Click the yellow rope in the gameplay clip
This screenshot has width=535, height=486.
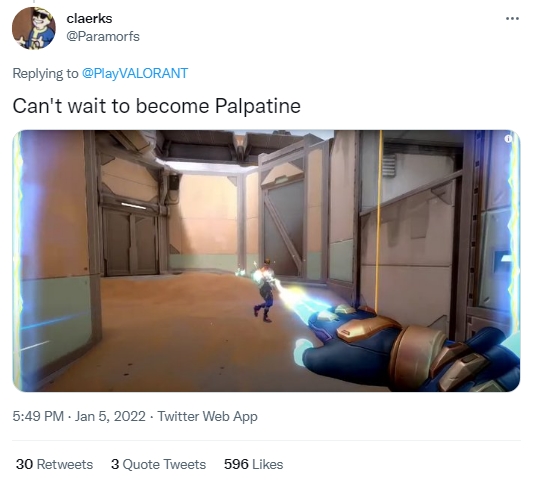click(x=378, y=220)
